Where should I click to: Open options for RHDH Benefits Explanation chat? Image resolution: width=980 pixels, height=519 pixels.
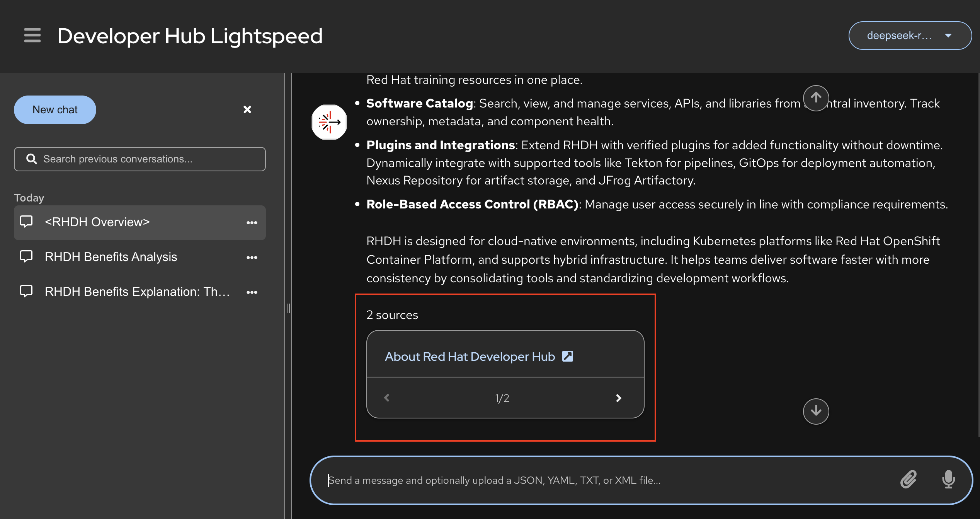pyautogui.click(x=252, y=292)
